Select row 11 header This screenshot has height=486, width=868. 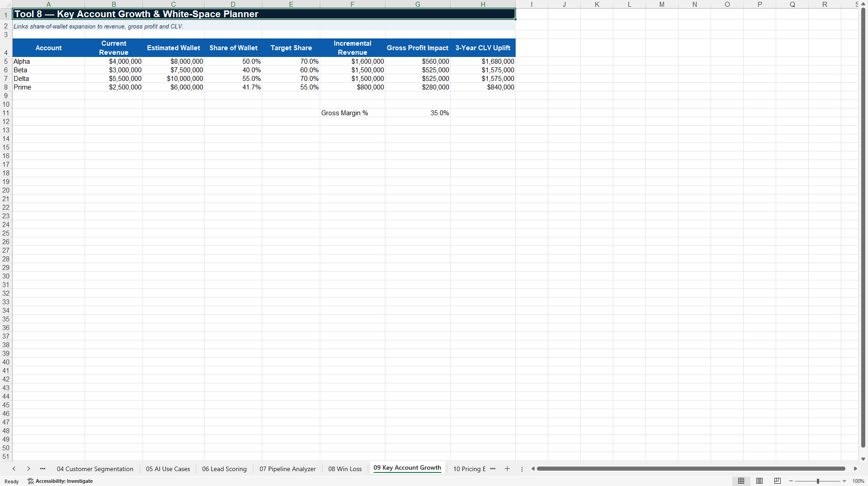tap(6, 113)
